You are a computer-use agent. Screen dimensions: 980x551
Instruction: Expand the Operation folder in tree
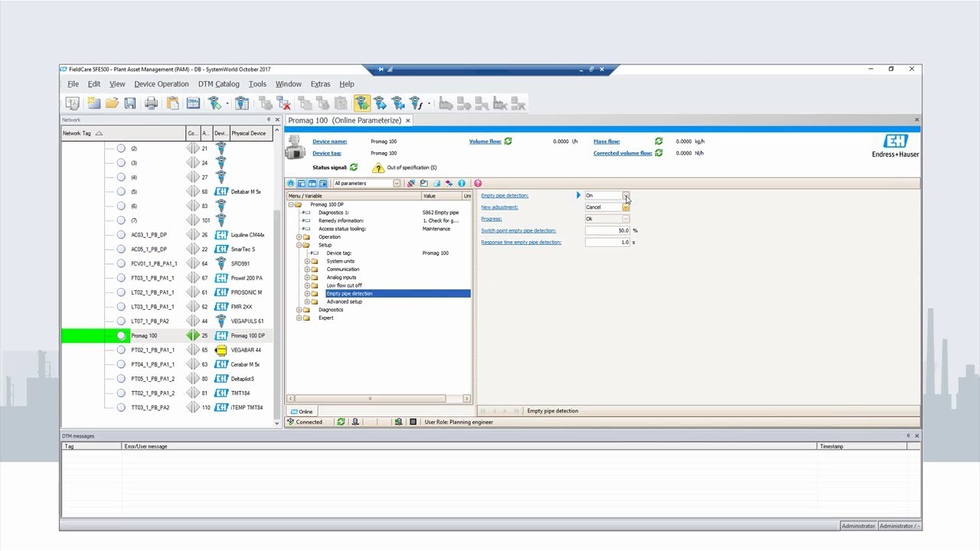(299, 237)
